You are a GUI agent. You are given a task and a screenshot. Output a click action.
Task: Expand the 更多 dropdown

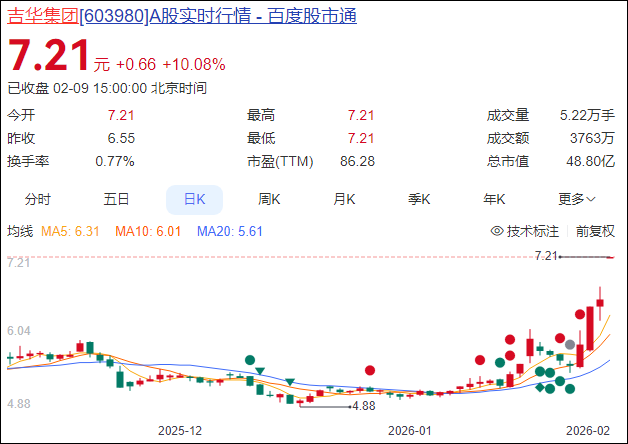(x=577, y=199)
